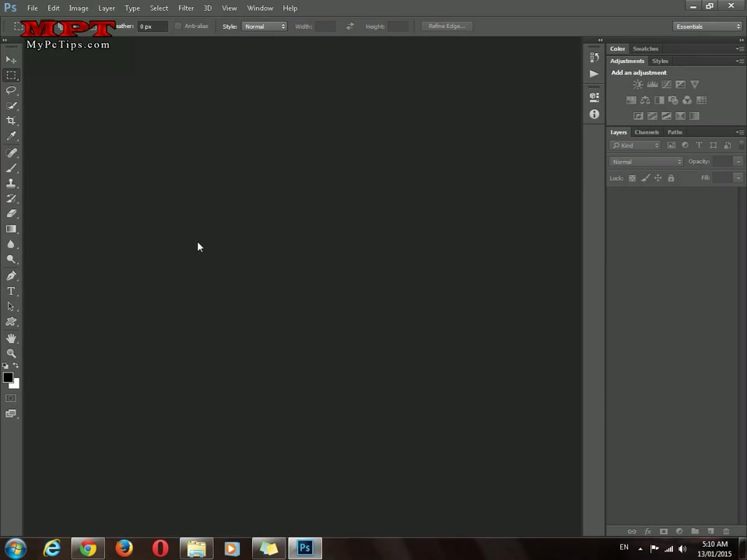Set the foreground color swatch
Viewport: 747px width, 560px height.
[x=8, y=378]
